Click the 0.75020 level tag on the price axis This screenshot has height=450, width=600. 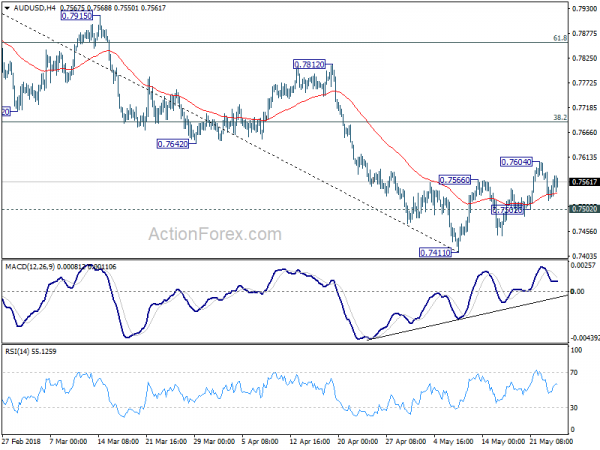[x=584, y=209]
